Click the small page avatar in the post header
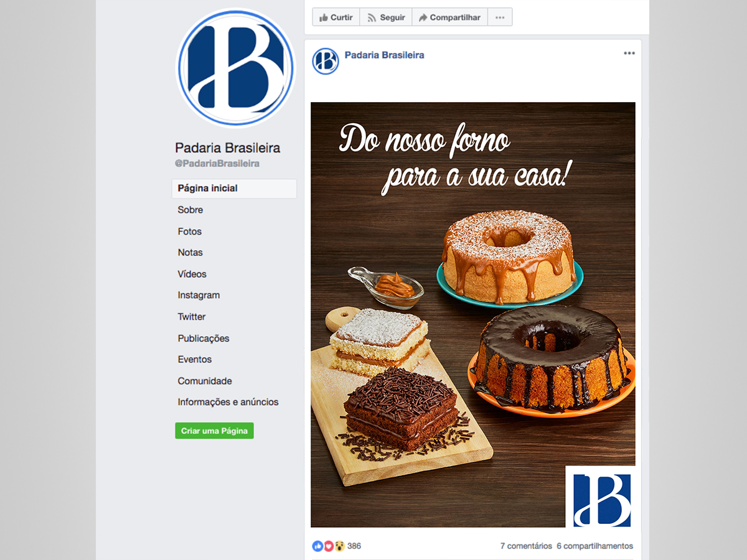Image resolution: width=747 pixels, height=560 pixels. 326,61
